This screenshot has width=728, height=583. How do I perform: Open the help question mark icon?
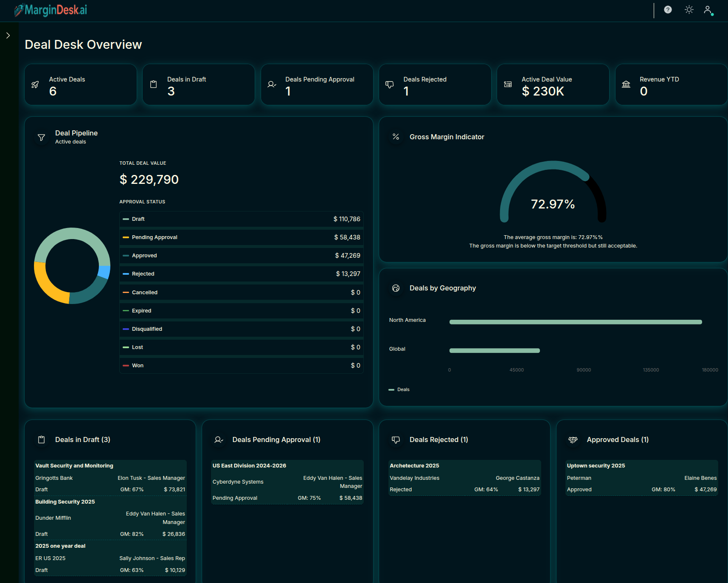click(667, 9)
